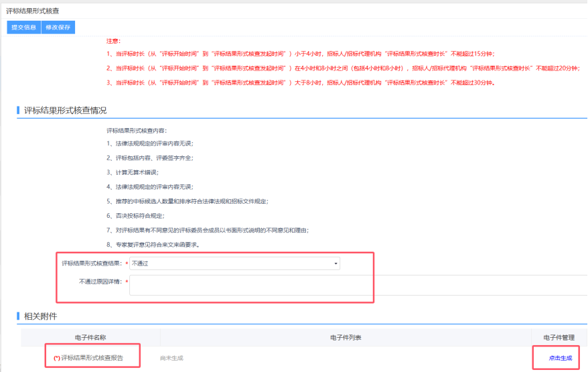
Task: Click the 评标结果形式核查情况 section heading
Action: coord(65,111)
